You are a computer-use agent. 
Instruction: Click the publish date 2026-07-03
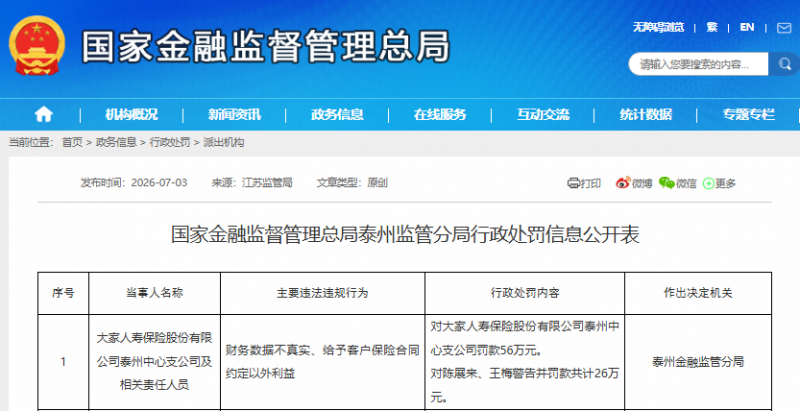[159, 183]
